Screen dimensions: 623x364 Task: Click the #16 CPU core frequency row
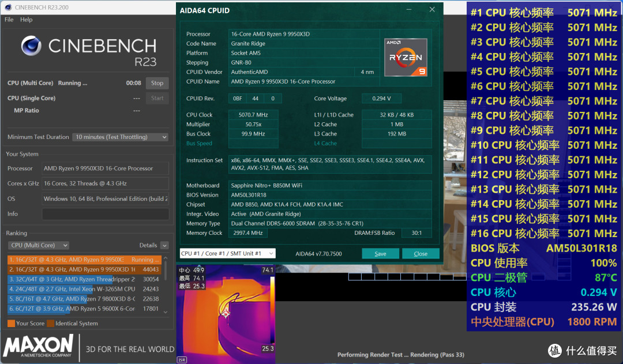point(543,233)
